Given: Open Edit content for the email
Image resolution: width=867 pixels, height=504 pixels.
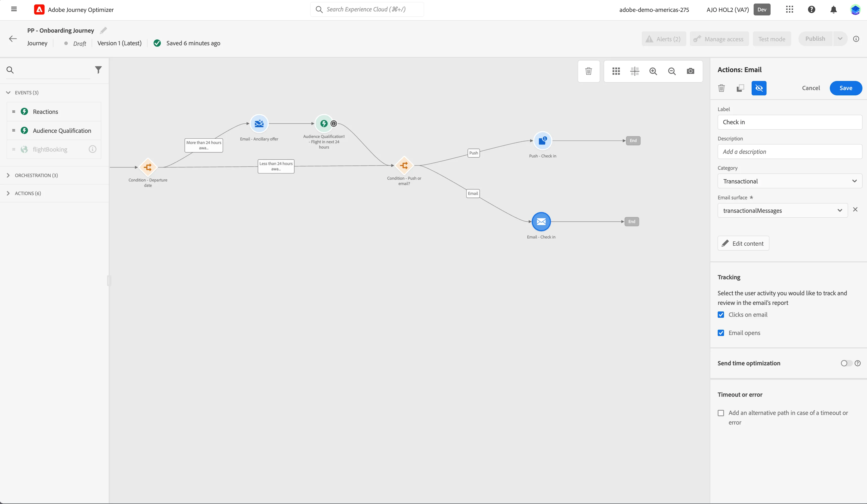Looking at the screenshot, I should [743, 243].
